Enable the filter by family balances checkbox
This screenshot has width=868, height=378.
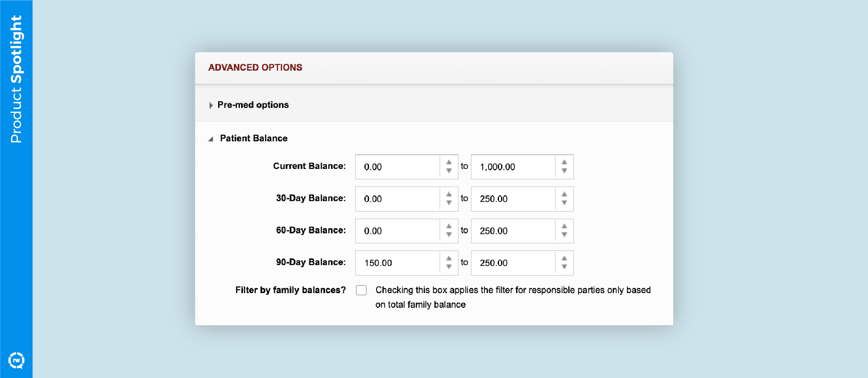361,290
